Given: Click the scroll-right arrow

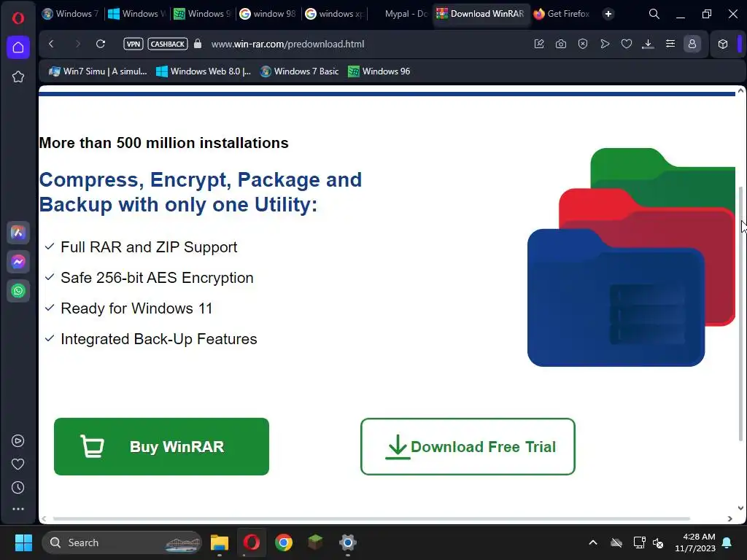Looking at the screenshot, I should pos(729,518).
